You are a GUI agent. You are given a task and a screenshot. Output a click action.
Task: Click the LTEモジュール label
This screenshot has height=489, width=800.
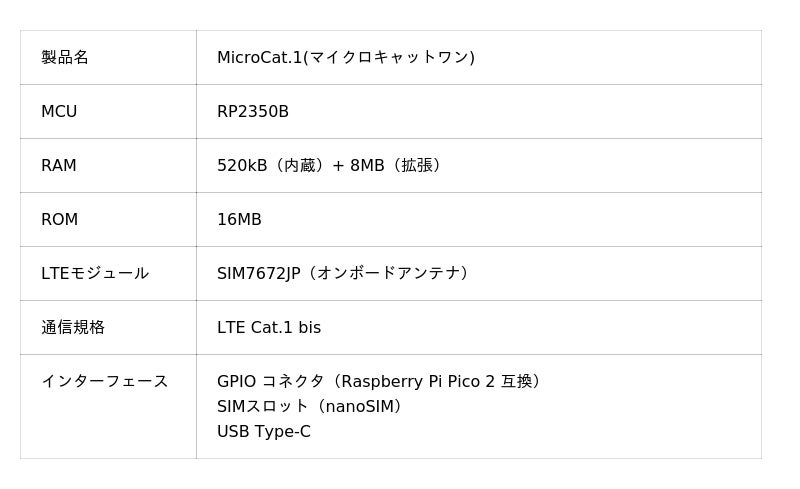(95, 274)
